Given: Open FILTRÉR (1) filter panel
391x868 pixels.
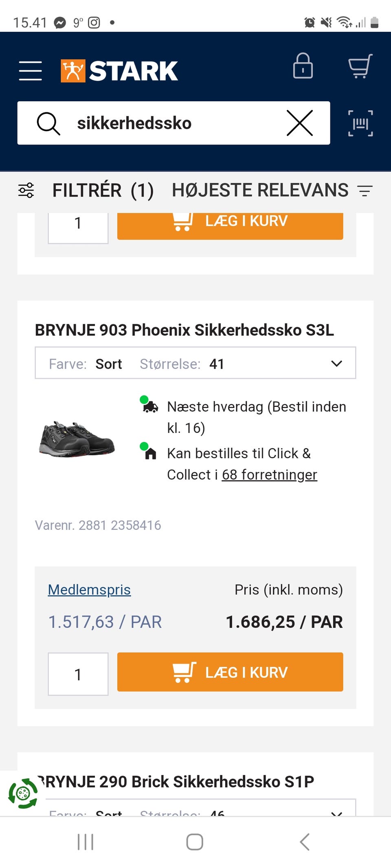Looking at the screenshot, I should (103, 190).
